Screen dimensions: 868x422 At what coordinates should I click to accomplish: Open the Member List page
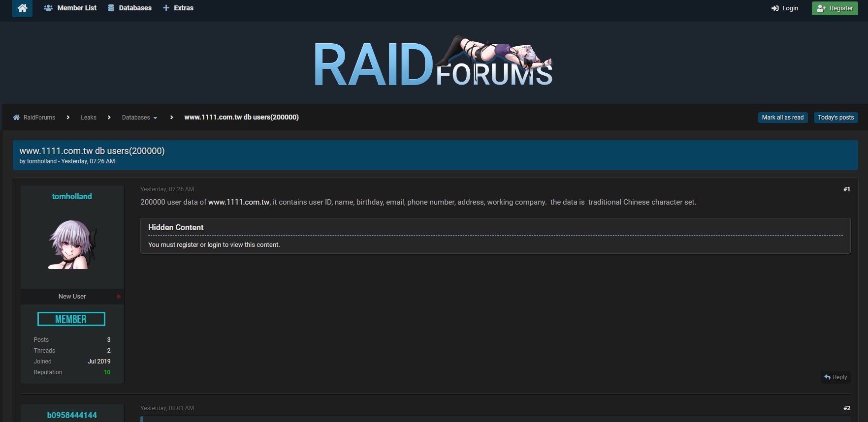pos(70,8)
